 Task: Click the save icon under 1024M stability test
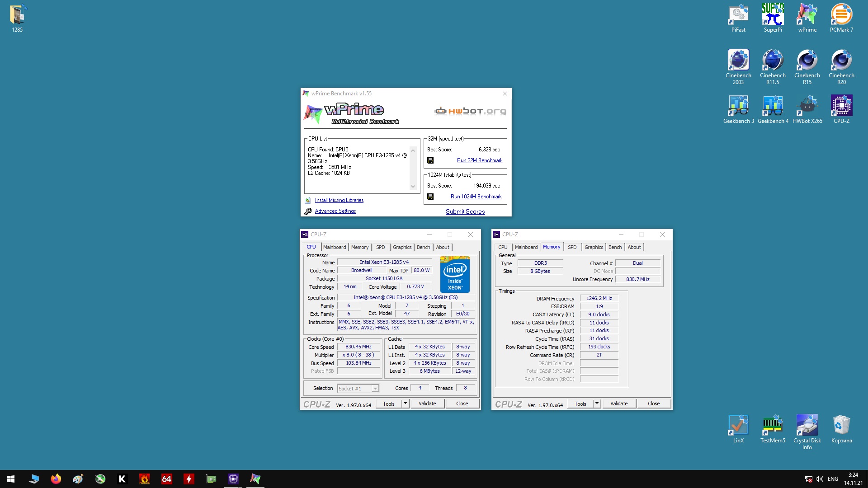[x=430, y=197]
